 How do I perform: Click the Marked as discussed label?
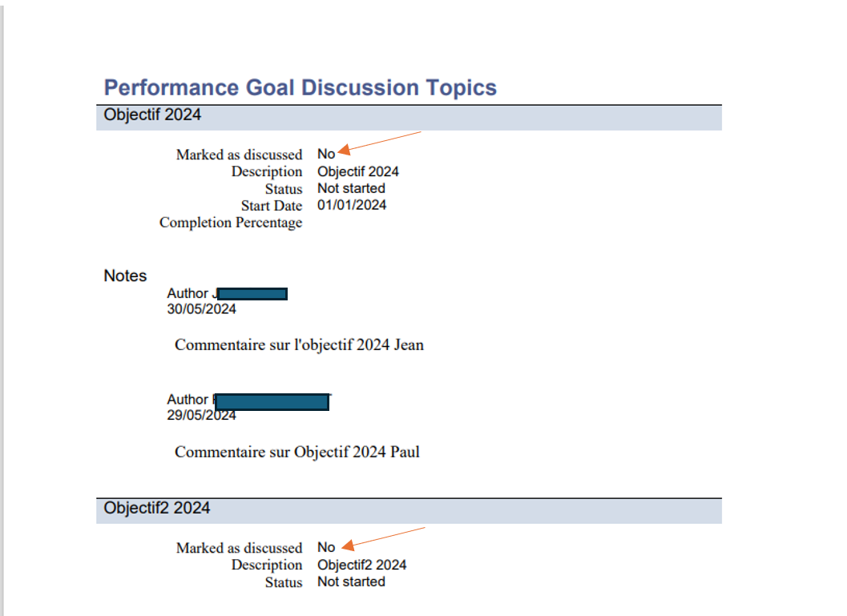tap(239, 155)
